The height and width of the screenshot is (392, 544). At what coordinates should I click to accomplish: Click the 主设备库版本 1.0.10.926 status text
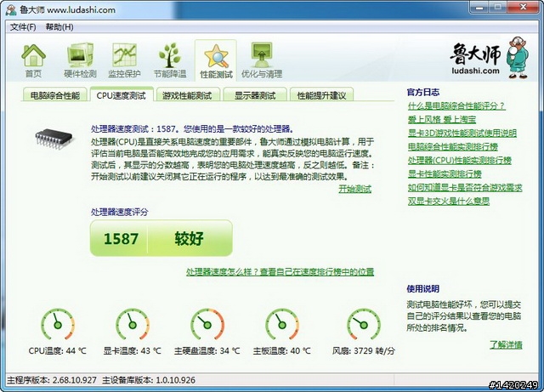click(149, 380)
